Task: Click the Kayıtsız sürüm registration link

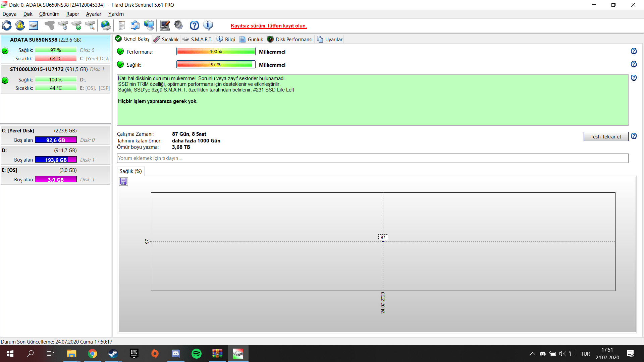Action: coord(268,26)
